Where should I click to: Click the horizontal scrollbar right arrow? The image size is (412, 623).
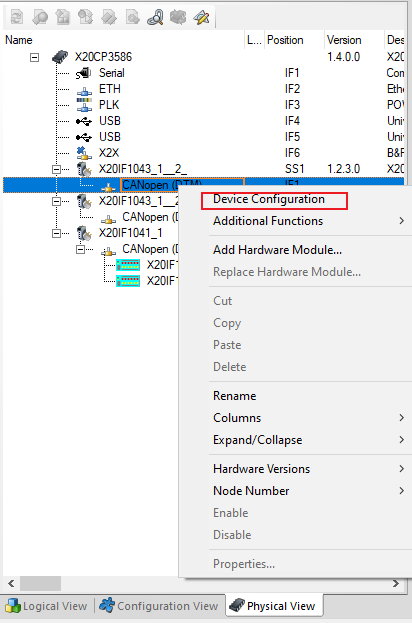click(396, 583)
